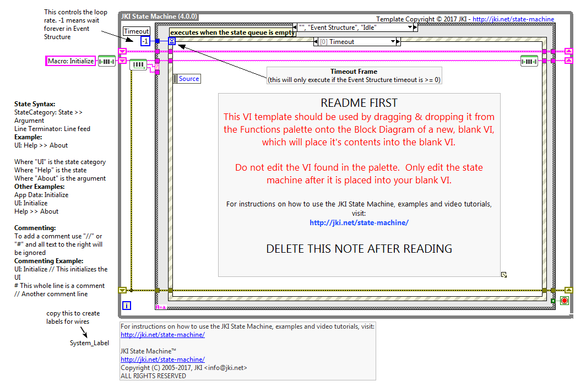The height and width of the screenshot is (392, 586).
Task: Click the previous-event arrow left of [0] Timeout
Action: click(x=316, y=41)
